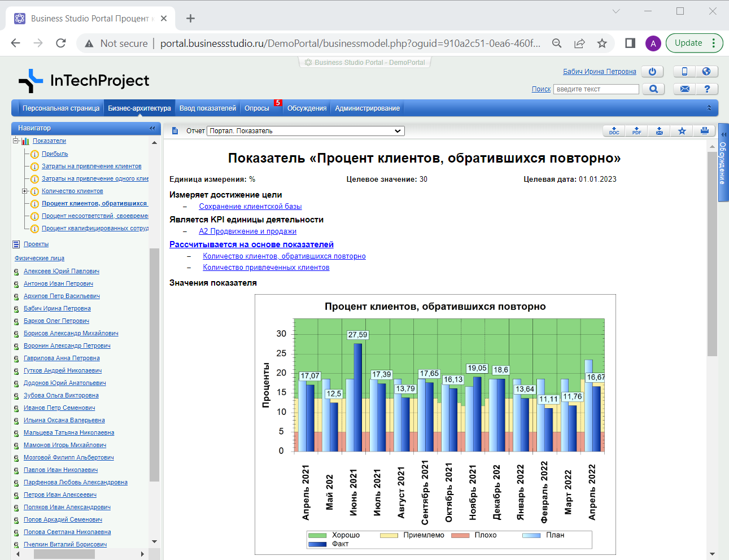Open the A2 Продвижение и продажи link

(x=247, y=231)
